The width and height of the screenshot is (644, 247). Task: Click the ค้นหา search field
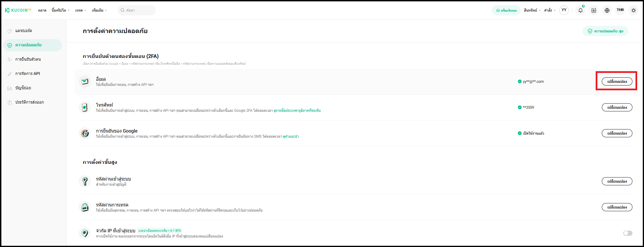[138, 10]
